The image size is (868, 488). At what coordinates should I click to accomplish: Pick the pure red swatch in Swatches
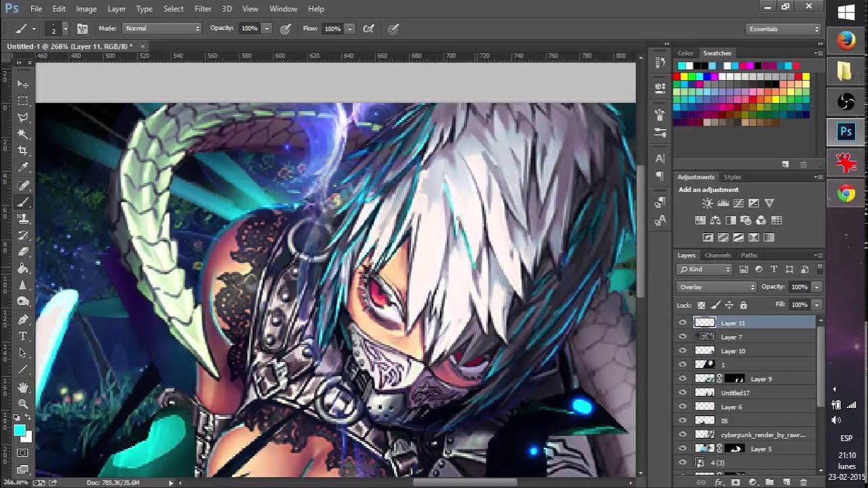[677, 77]
